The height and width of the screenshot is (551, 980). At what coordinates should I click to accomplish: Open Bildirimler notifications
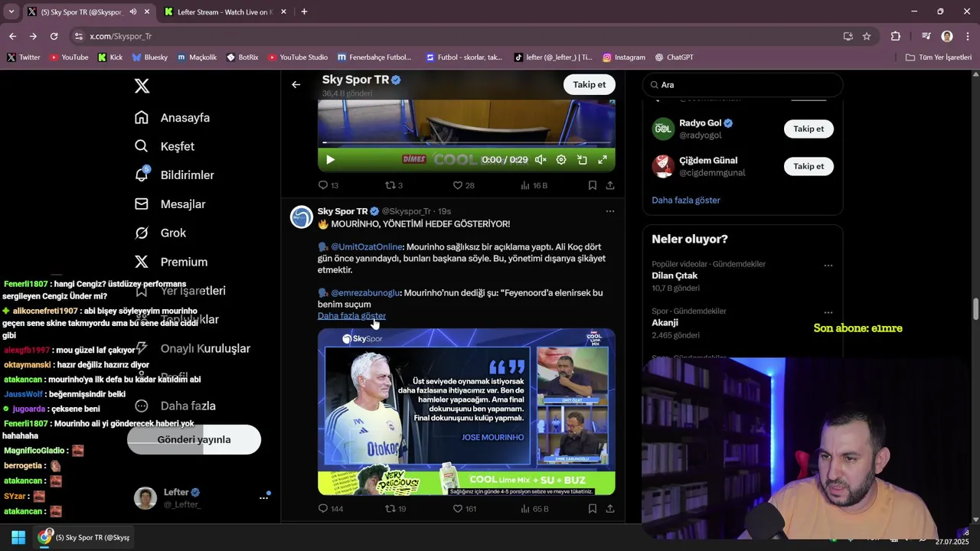coord(175,175)
